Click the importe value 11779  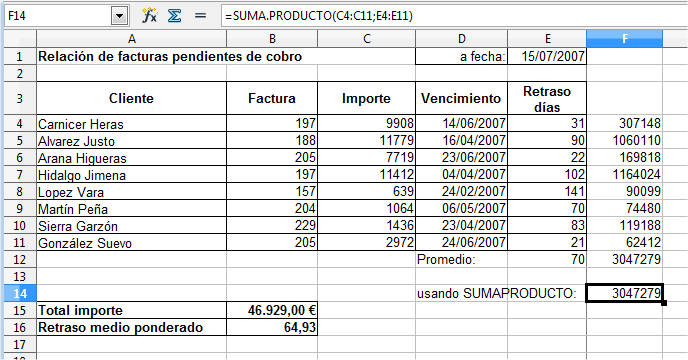tap(366, 140)
